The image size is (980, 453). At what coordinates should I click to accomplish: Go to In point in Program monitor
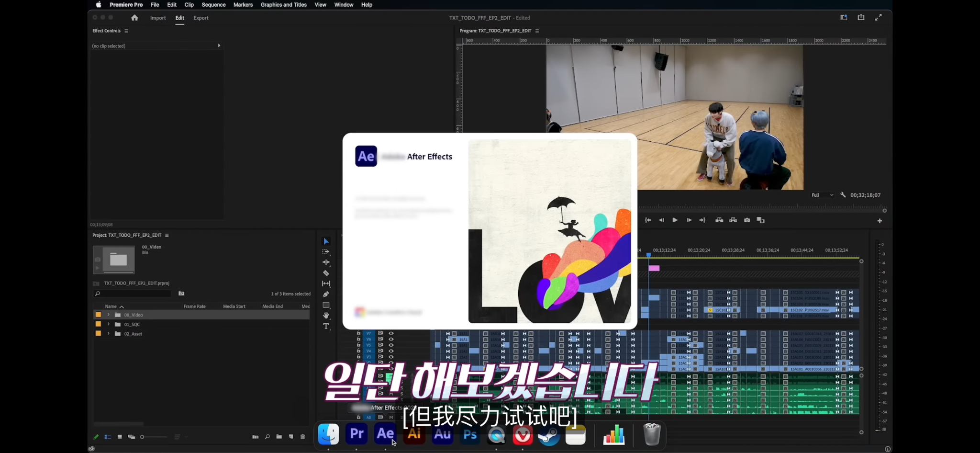pyautogui.click(x=648, y=220)
